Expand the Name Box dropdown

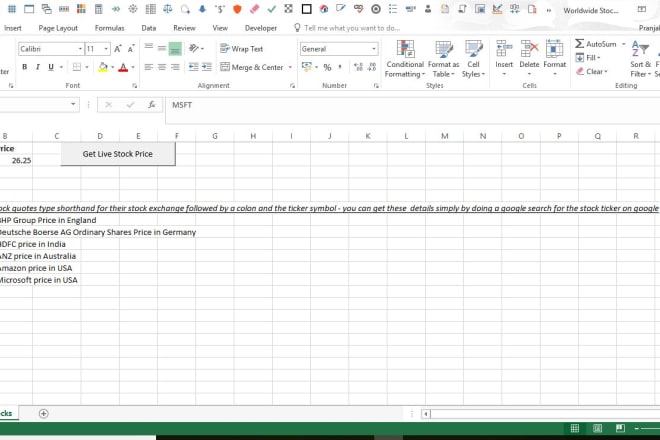73,104
